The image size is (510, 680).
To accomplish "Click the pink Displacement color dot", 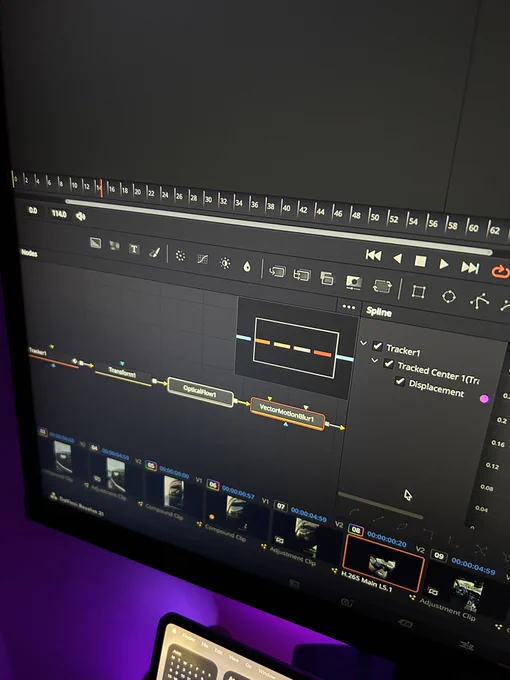I will click(484, 399).
